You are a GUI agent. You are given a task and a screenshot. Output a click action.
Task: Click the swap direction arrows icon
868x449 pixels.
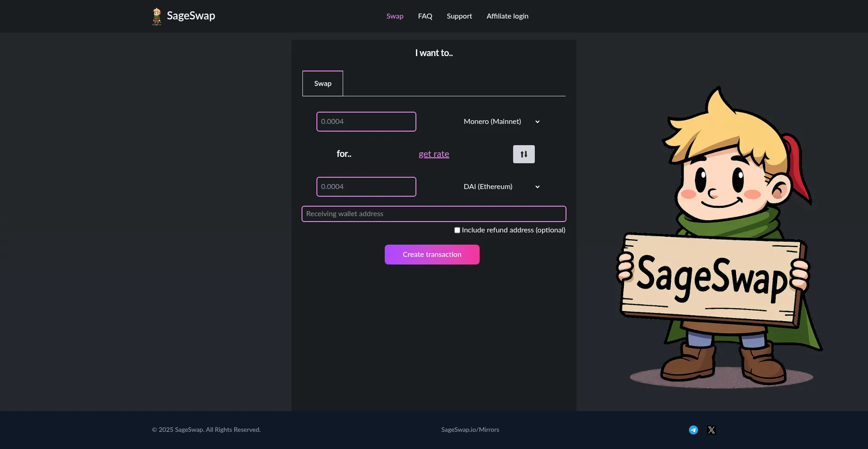[524, 154]
